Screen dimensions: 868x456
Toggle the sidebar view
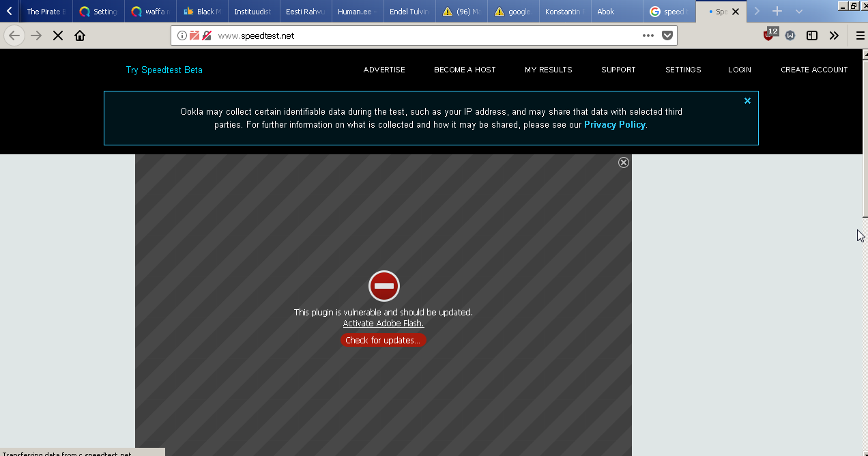812,35
